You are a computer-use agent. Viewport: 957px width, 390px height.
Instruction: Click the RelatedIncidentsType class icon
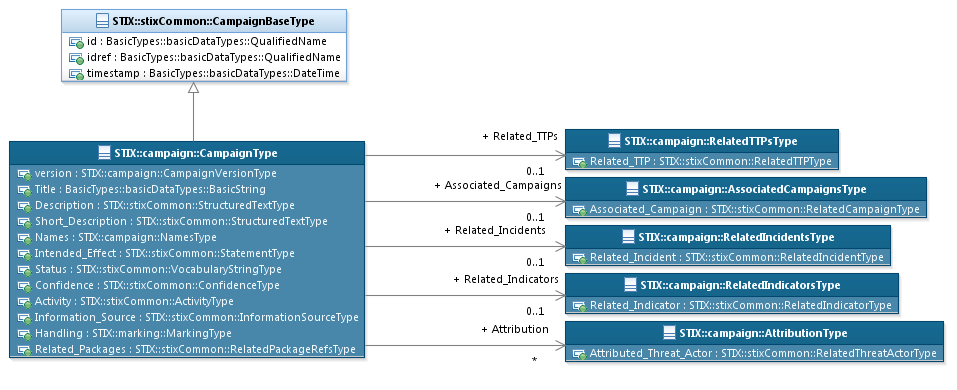[628, 237]
